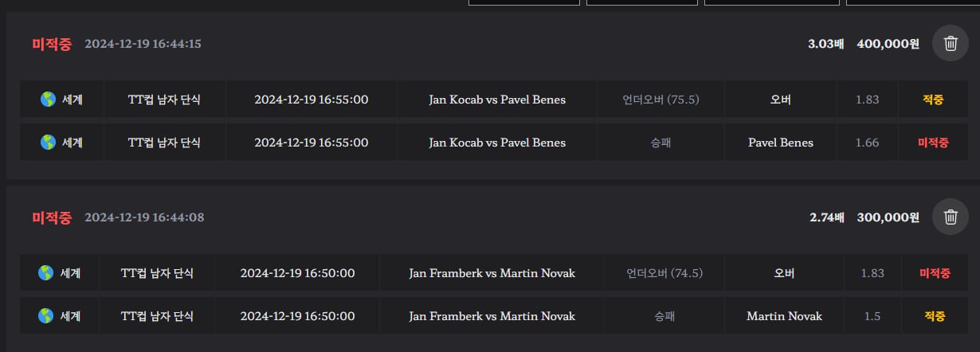Screen dimensions: 980x352
Task: Click the 언더오버 (74.5) market label
Action: tap(664, 273)
